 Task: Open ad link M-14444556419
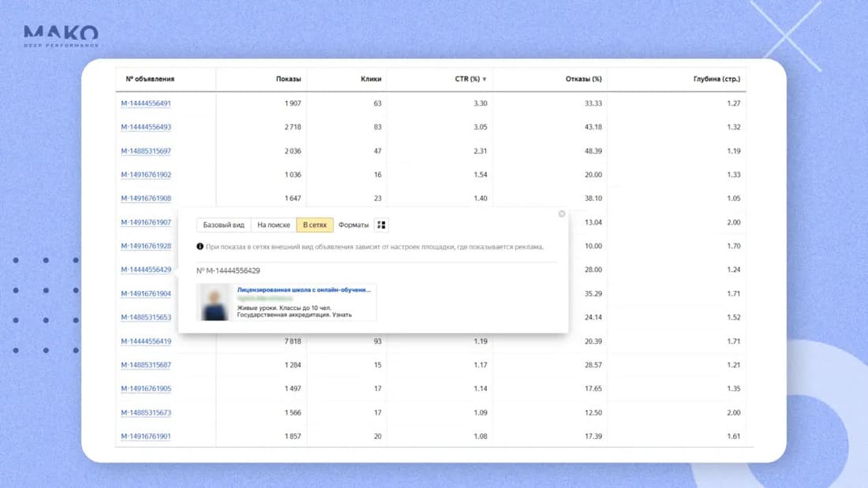coord(146,341)
